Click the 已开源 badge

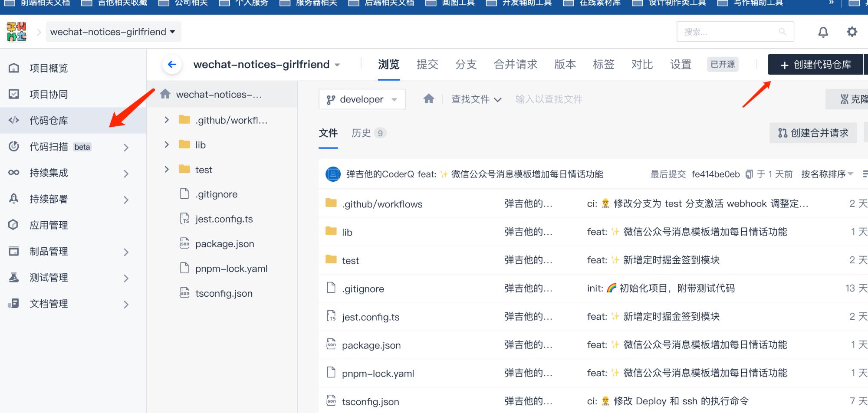(x=723, y=64)
